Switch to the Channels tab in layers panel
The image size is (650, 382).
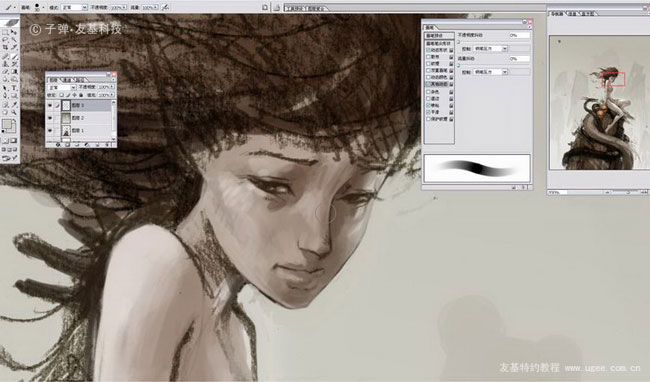point(68,80)
